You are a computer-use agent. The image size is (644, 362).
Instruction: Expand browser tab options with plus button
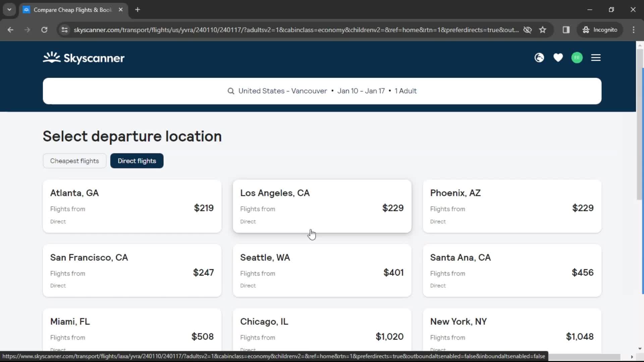tap(137, 10)
